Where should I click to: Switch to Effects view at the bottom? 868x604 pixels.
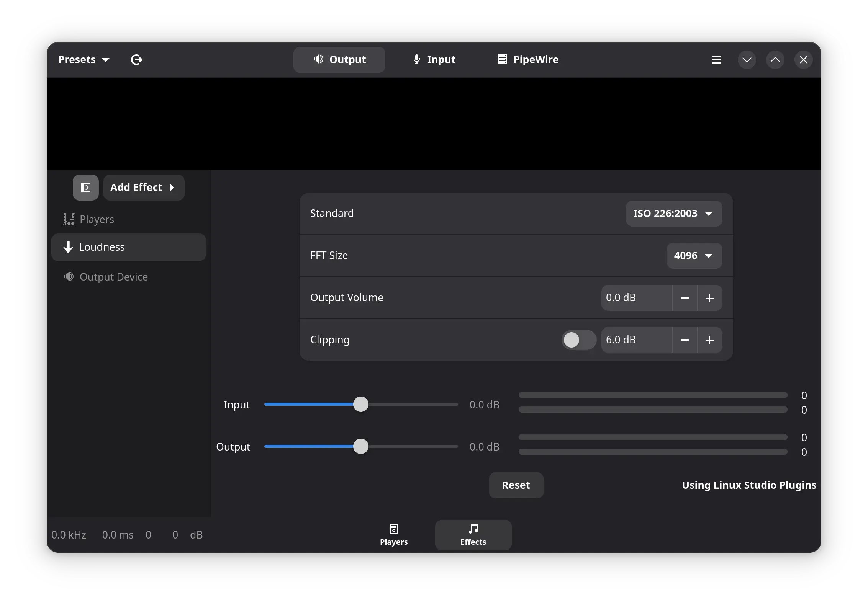[473, 534]
